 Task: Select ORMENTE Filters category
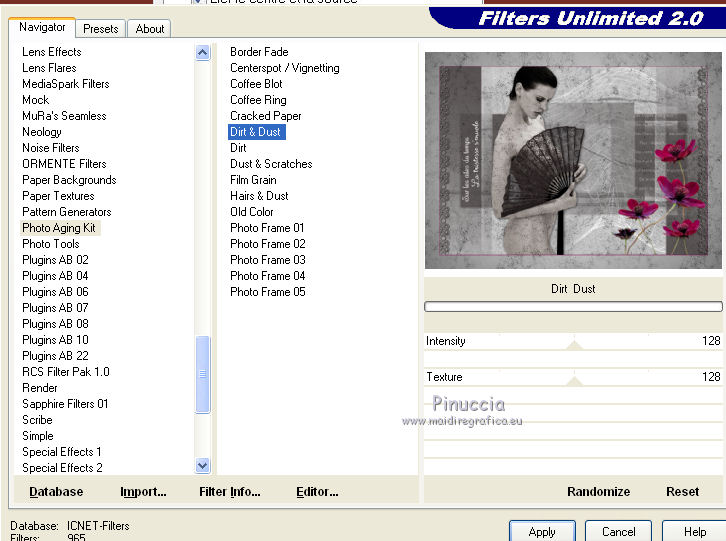pyautogui.click(x=64, y=164)
